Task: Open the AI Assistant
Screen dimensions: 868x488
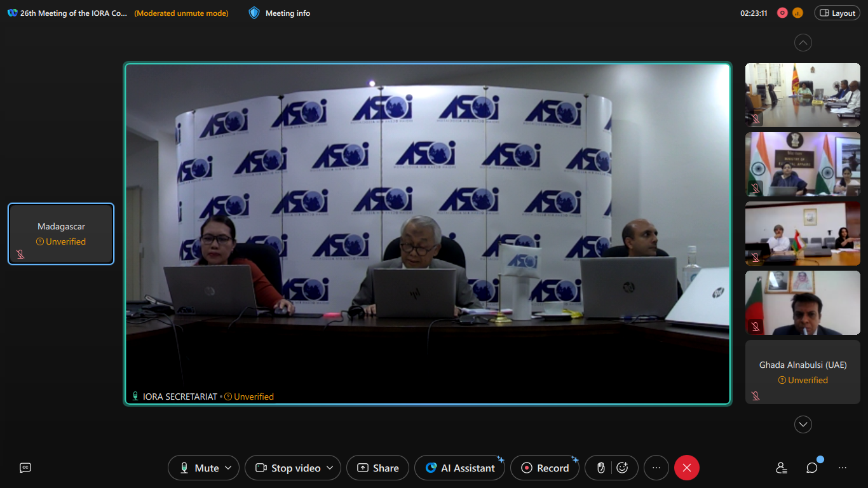Action: click(x=460, y=468)
